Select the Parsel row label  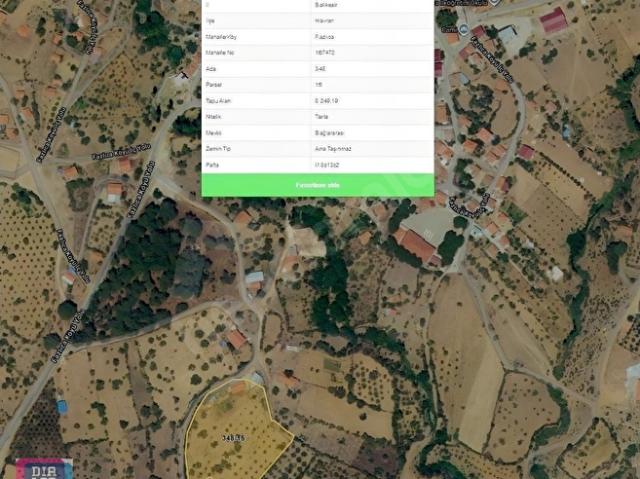213,84
